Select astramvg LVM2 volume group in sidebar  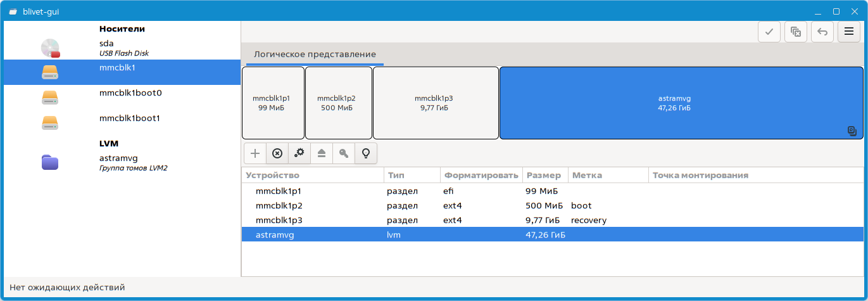[120, 162]
